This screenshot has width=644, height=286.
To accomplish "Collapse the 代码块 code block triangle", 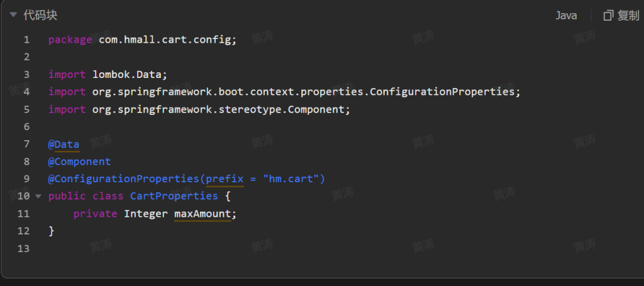I will point(13,15).
